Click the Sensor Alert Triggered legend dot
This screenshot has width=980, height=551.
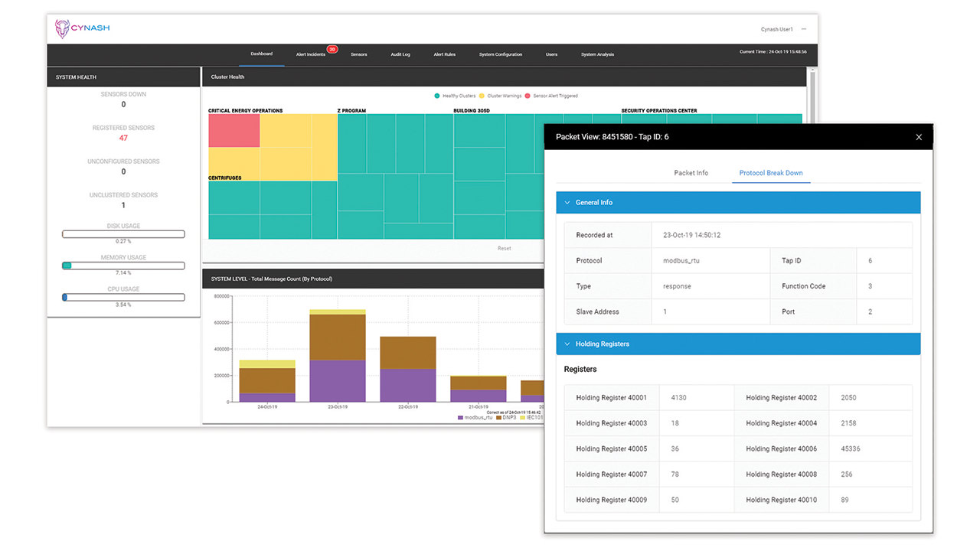(528, 96)
